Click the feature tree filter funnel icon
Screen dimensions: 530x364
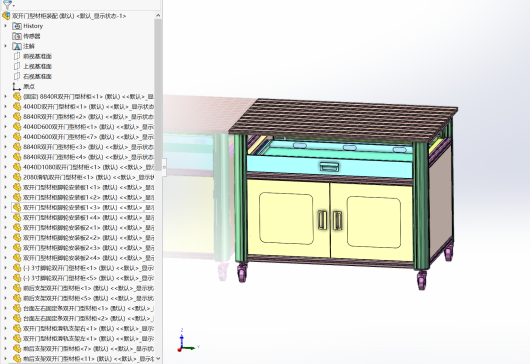tap(7, 4)
